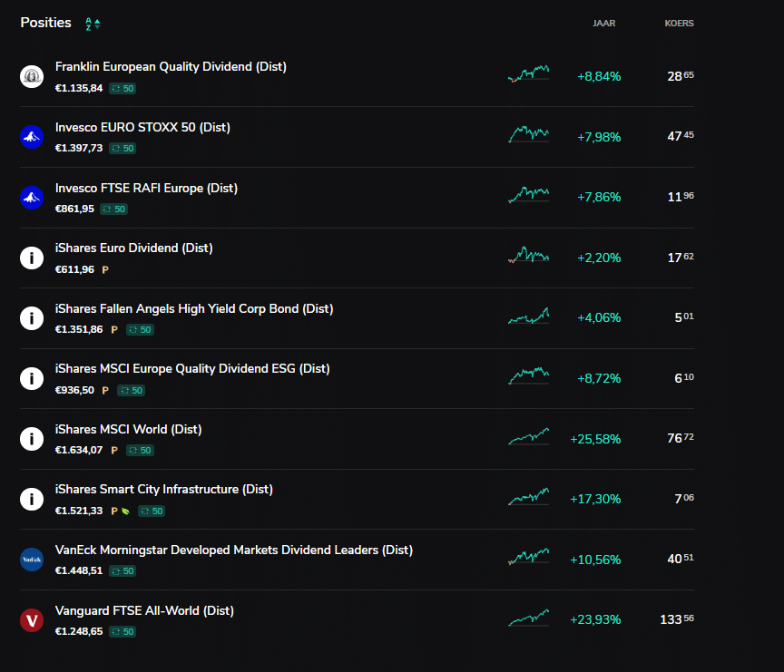Click the 47,45 price of Invesco EURO STOXX 50

[x=681, y=136]
